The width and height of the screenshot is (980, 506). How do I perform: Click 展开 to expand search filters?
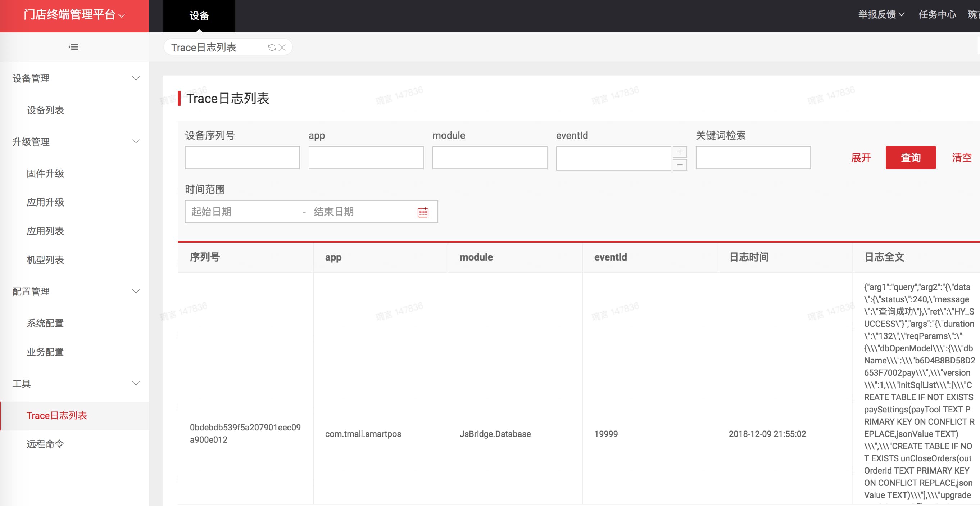pos(861,158)
